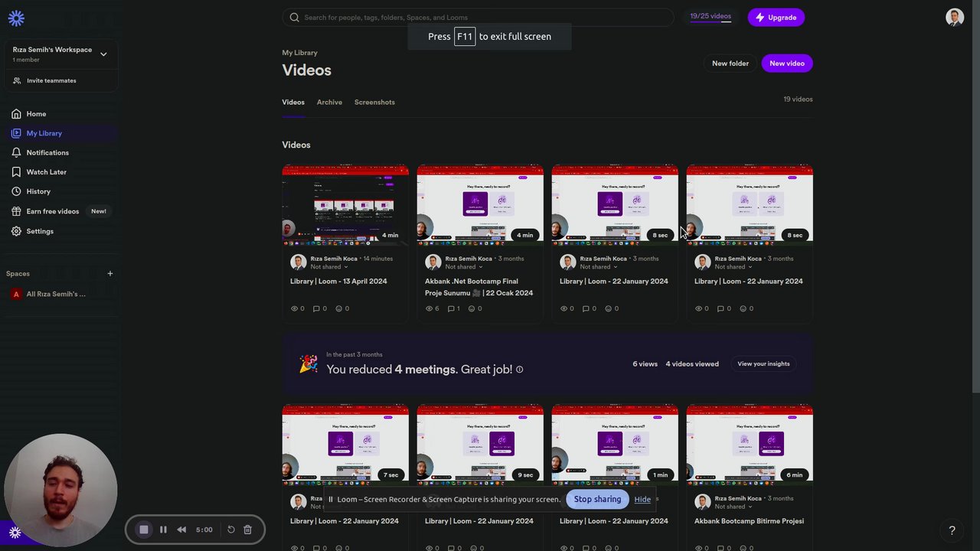Click the Earn free videos gift icon
980x551 pixels.
(16, 211)
